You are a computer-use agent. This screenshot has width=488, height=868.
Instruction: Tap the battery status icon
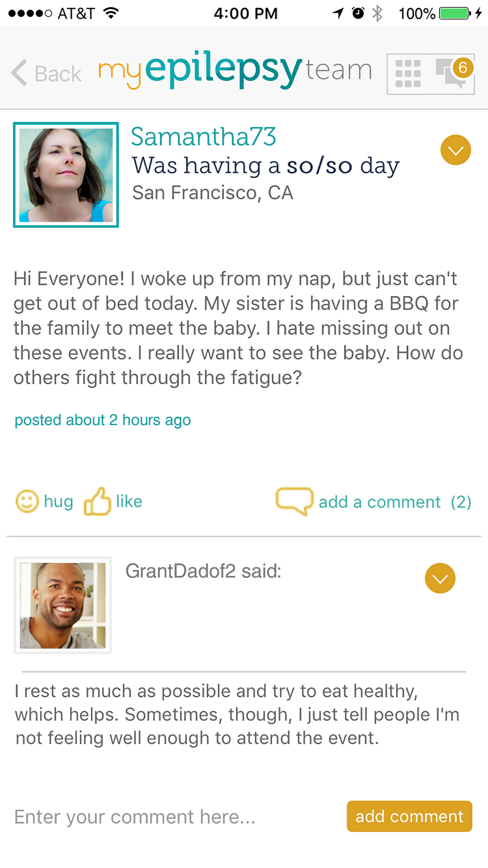pyautogui.click(x=454, y=13)
